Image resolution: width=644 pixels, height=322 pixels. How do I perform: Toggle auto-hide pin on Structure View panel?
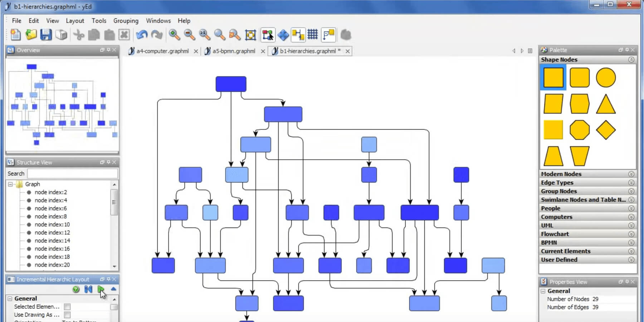pyautogui.click(x=108, y=162)
